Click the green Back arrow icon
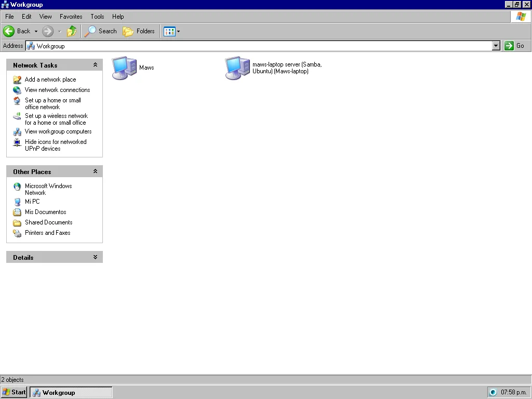Image resolution: width=532 pixels, height=399 pixels. pos(9,31)
